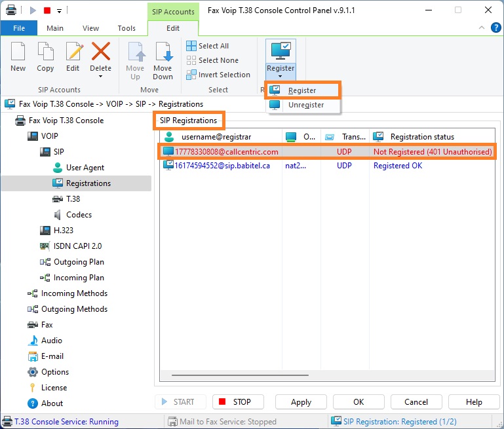Click the Help button

(474, 402)
